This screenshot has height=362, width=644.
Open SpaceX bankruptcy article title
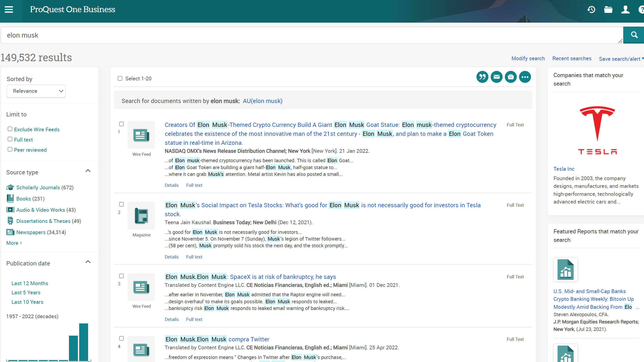250,277
